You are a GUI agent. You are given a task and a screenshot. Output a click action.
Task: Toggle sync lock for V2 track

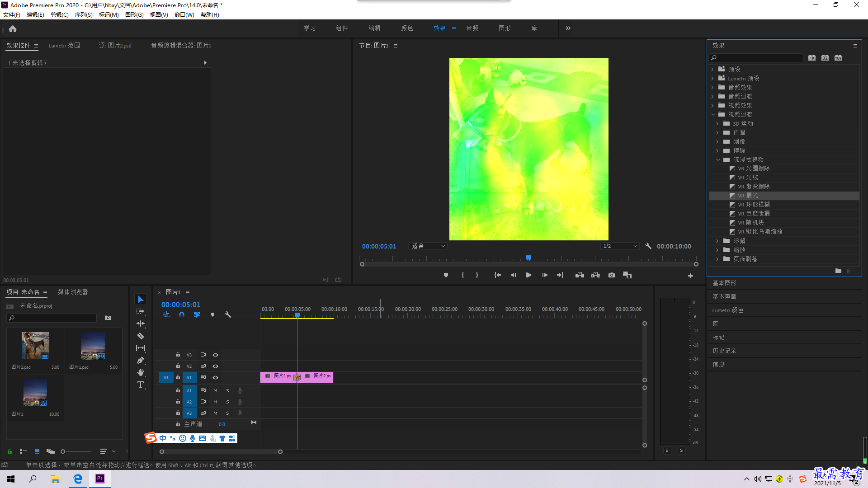click(x=203, y=366)
